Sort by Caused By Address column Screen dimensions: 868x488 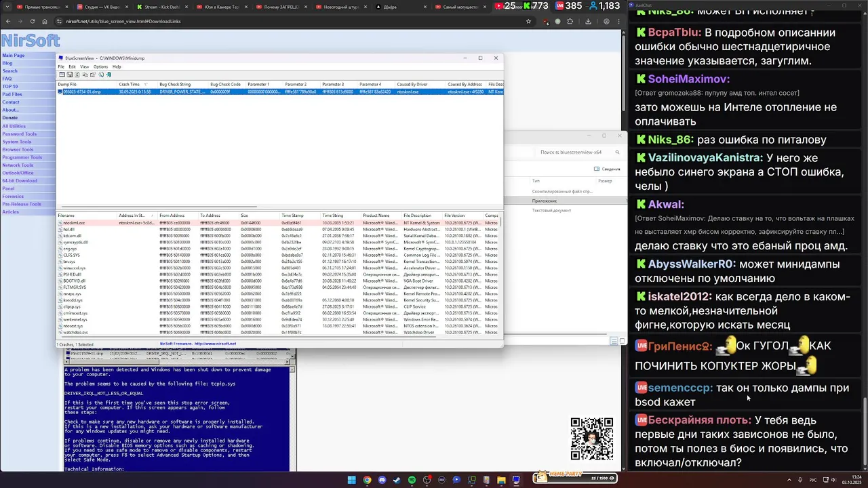tap(466, 84)
